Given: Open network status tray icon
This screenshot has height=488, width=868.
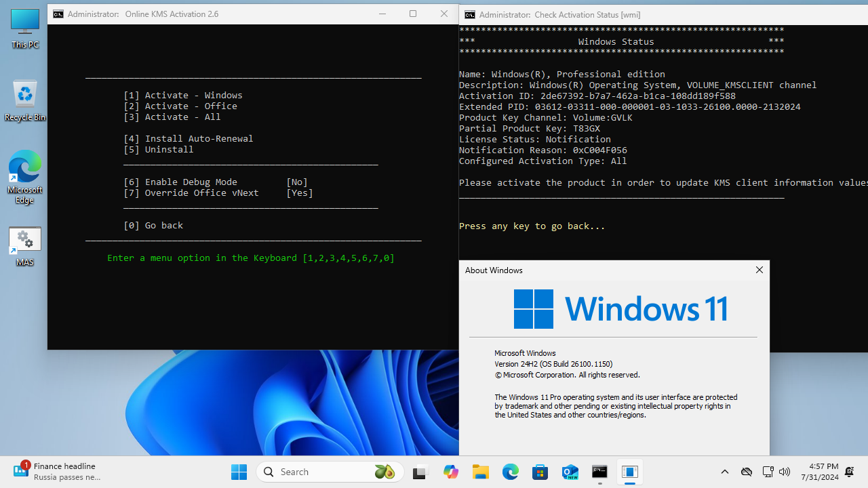Looking at the screenshot, I should click(x=768, y=472).
